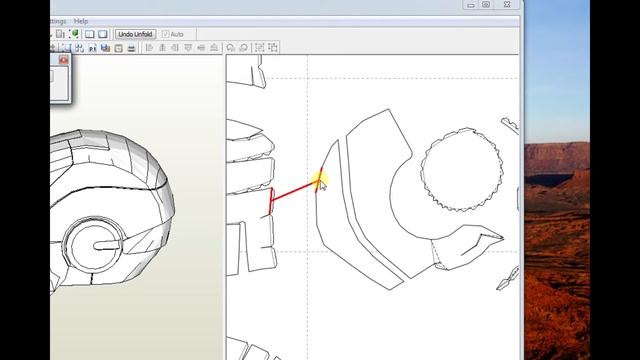Toggle the Auto checkbox
Image resolution: width=640 pixels, height=360 pixels.
(x=165, y=34)
